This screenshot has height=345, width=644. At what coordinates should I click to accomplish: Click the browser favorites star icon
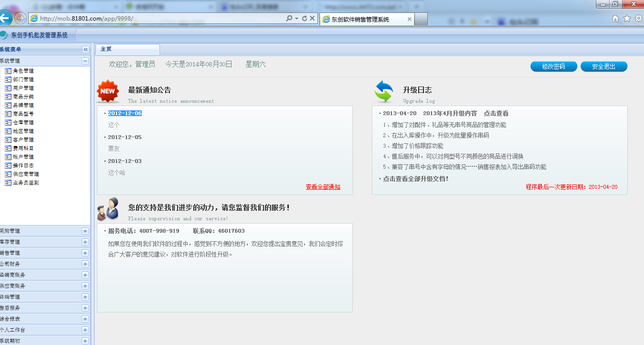point(627,19)
